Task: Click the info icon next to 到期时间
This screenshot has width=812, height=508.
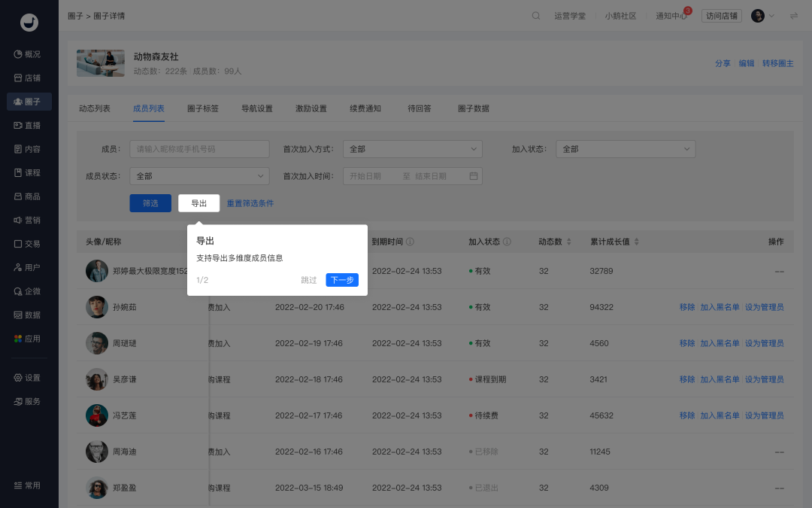Action: coord(410,242)
